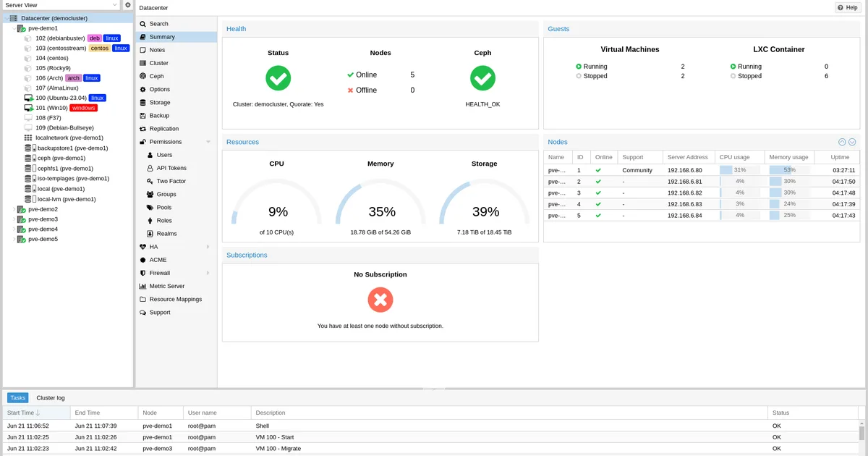Click the Replication icon

143,129
